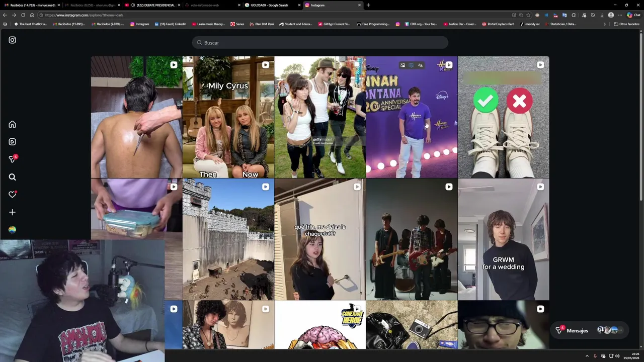This screenshot has width=644, height=362.
Task: Open the Hannah Montana anniversary reel
Action: (x=412, y=117)
